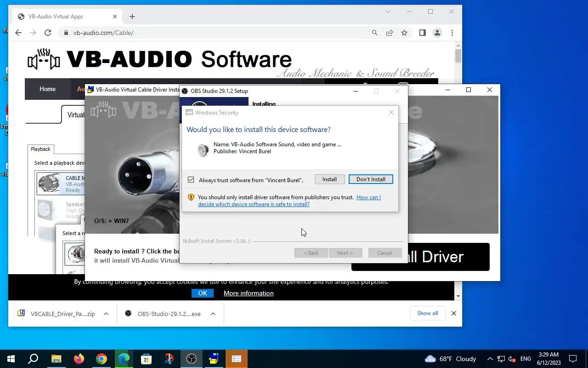Click ENG language indicator
This screenshot has height=368, width=588.
pos(526,359)
